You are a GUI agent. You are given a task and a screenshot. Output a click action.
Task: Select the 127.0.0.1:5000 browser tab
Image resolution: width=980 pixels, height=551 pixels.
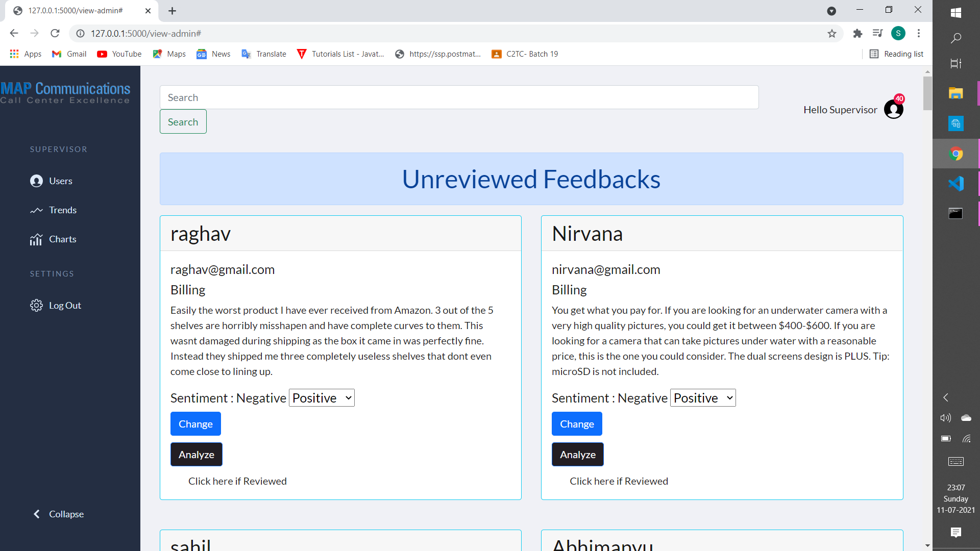click(76, 10)
